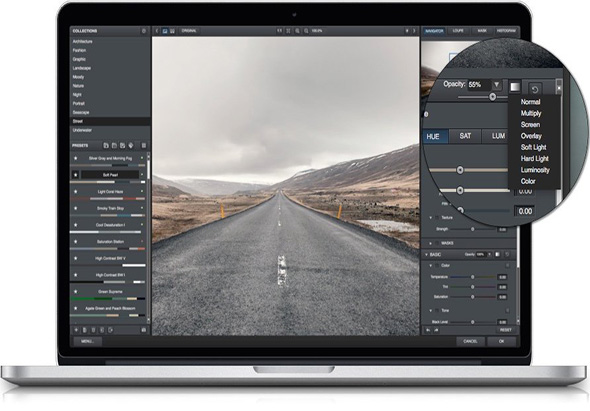
Task: Toggle star on Saturation Station preset
Action: tap(76, 242)
